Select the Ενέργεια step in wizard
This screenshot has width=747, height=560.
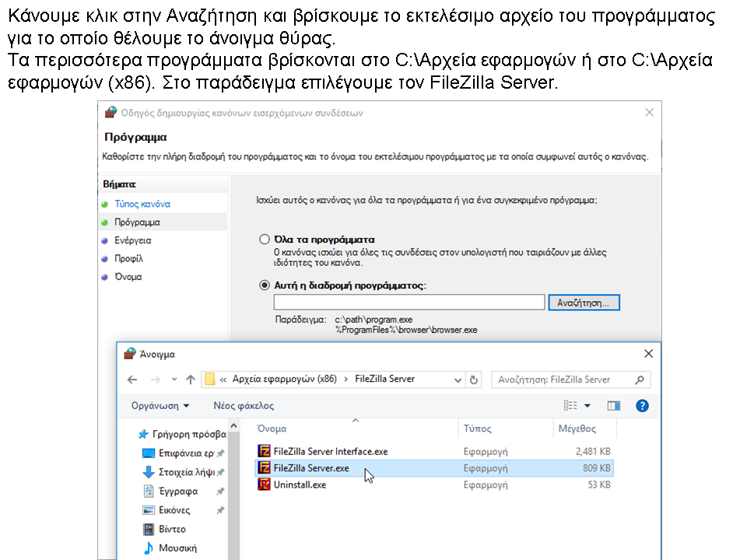pos(132,240)
